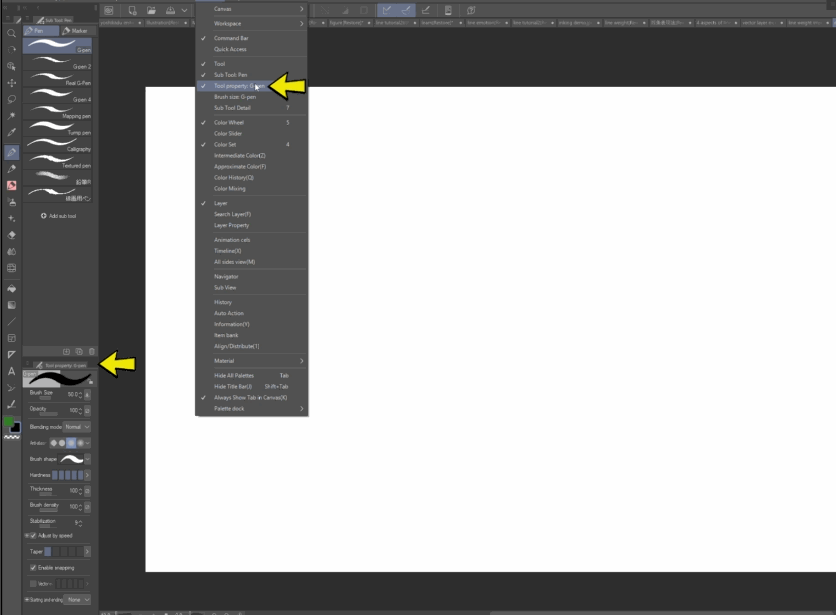Choose History menu item

click(x=252, y=302)
